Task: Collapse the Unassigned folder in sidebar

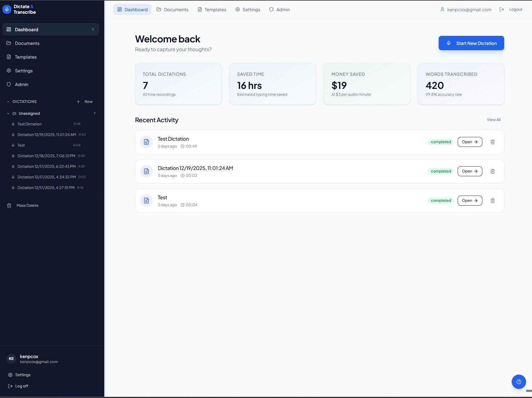Action: pos(8,113)
